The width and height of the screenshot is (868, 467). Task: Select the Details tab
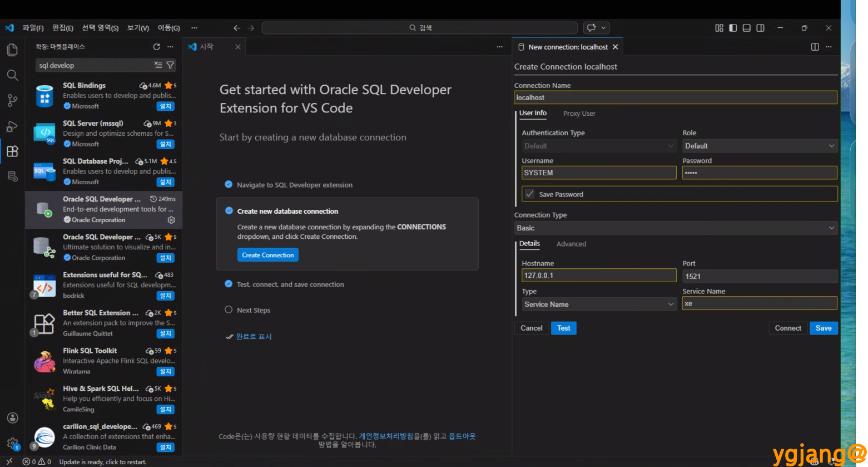[529, 244]
